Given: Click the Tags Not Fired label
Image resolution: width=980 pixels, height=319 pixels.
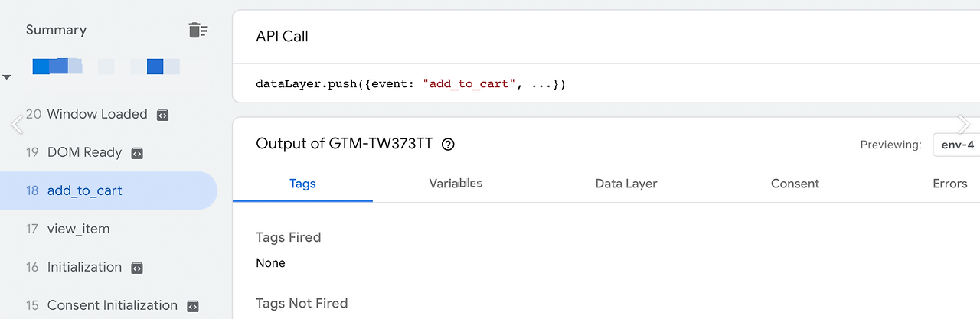Looking at the screenshot, I should point(302,303).
